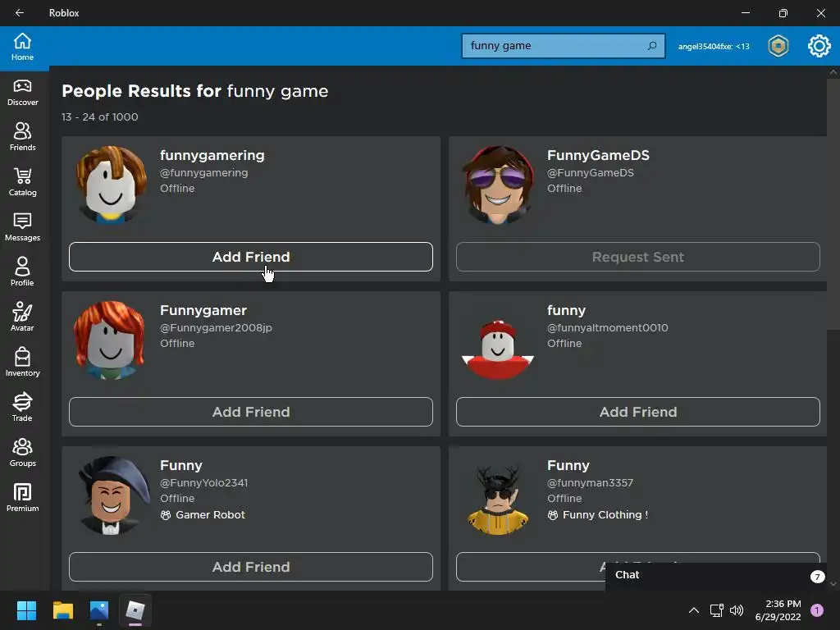
Task: Click the Robux hexagon icon
Action: pyautogui.click(x=778, y=46)
